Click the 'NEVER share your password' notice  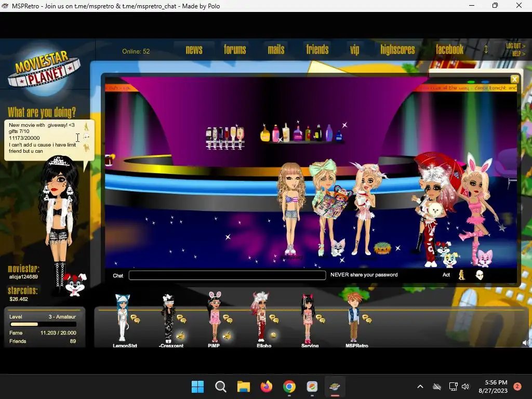[364, 275]
